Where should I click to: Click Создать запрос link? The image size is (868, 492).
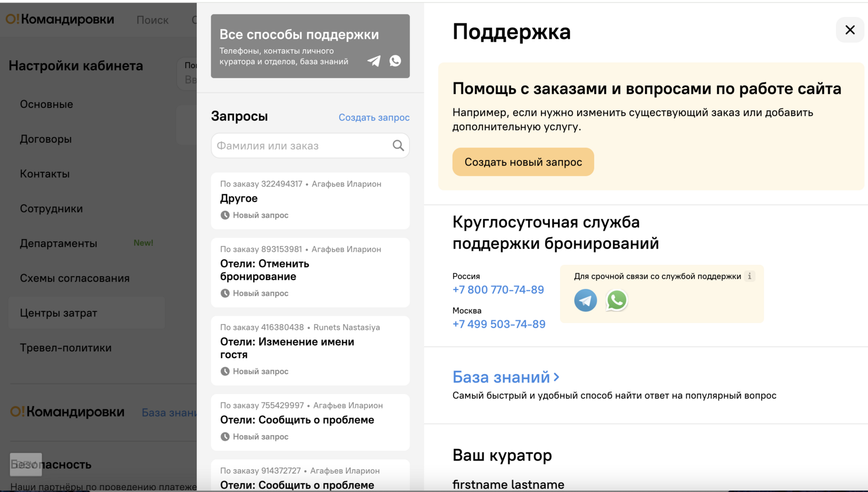(x=374, y=117)
